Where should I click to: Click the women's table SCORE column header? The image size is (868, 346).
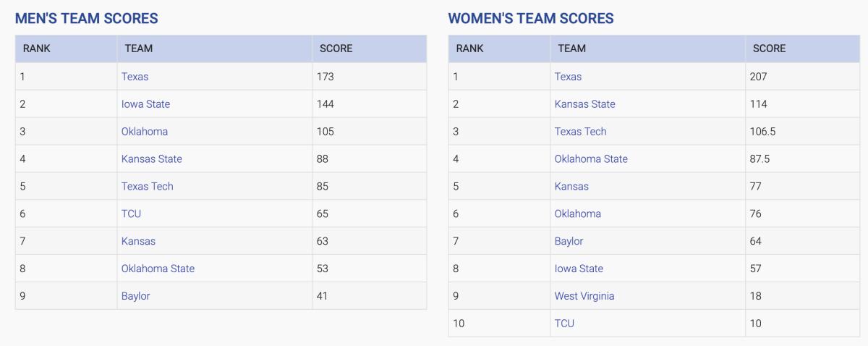tap(769, 49)
